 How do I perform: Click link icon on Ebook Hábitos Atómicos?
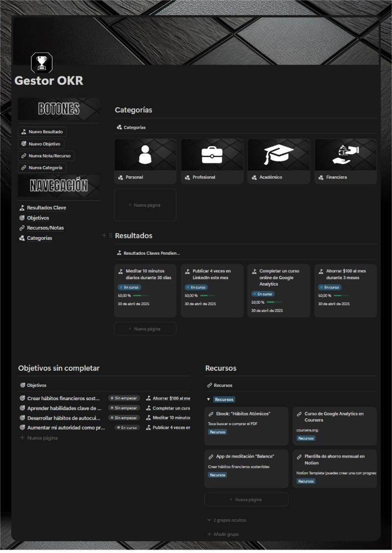tap(211, 414)
